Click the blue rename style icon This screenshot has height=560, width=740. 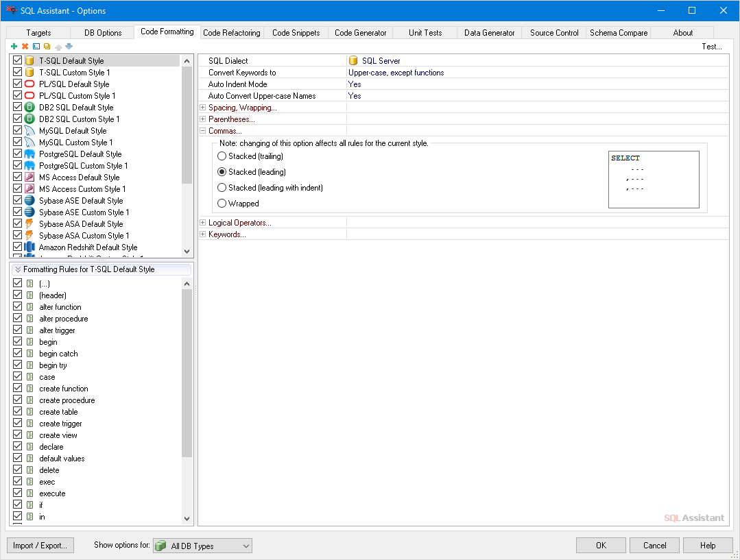[36, 47]
